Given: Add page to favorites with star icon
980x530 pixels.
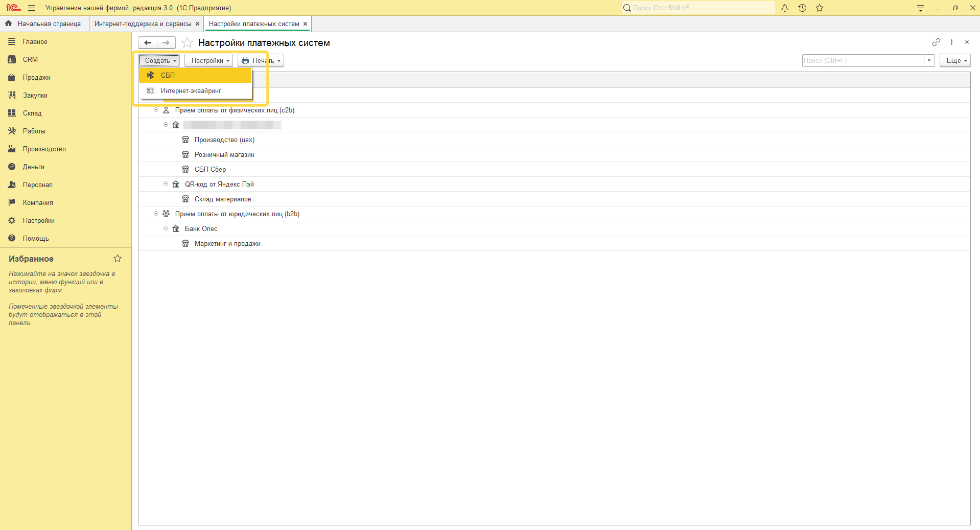Looking at the screenshot, I should (x=188, y=43).
